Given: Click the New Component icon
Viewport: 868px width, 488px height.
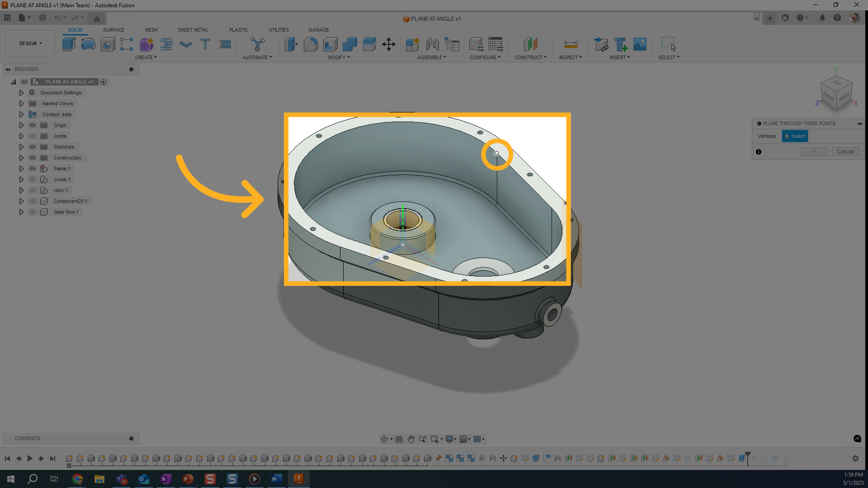Looking at the screenshot, I should [x=413, y=44].
